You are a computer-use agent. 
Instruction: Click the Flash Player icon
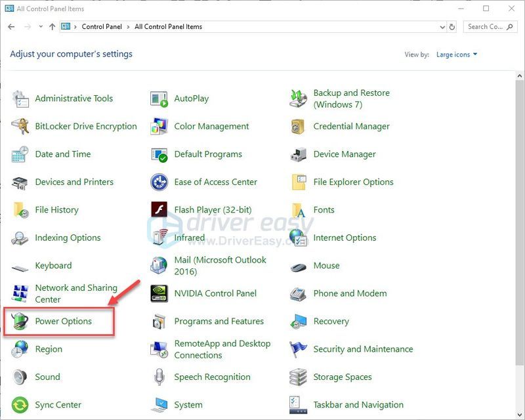(x=159, y=209)
